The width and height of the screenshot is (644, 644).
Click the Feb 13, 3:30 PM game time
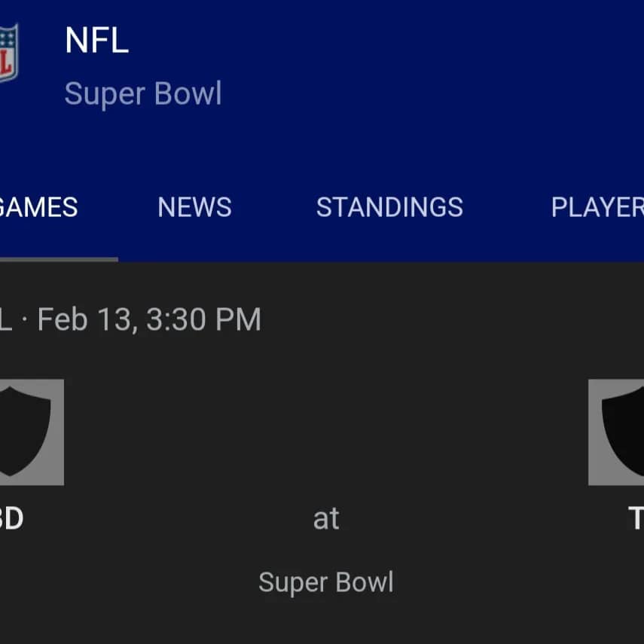click(149, 319)
